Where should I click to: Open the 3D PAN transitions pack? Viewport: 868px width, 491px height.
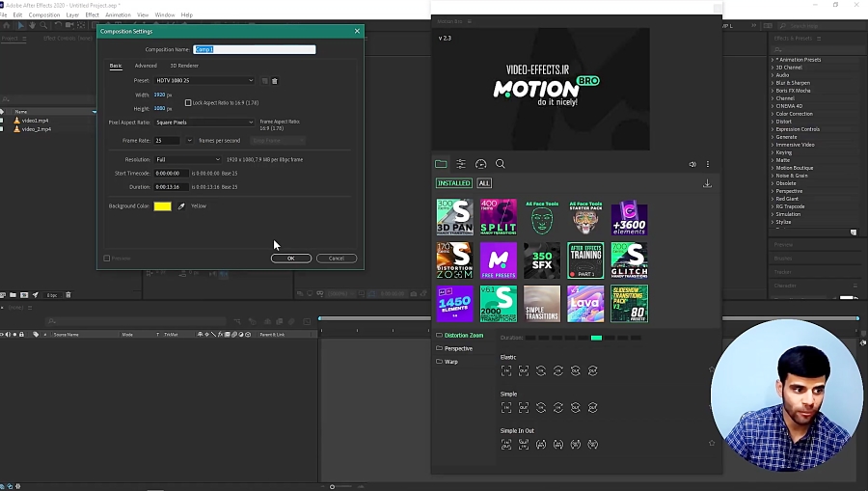click(x=454, y=217)
